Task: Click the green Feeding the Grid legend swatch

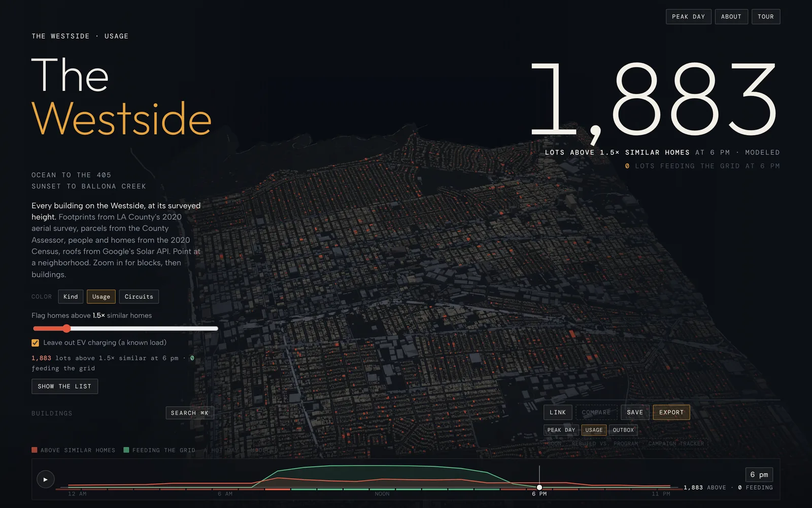Action: pos(126,450)
